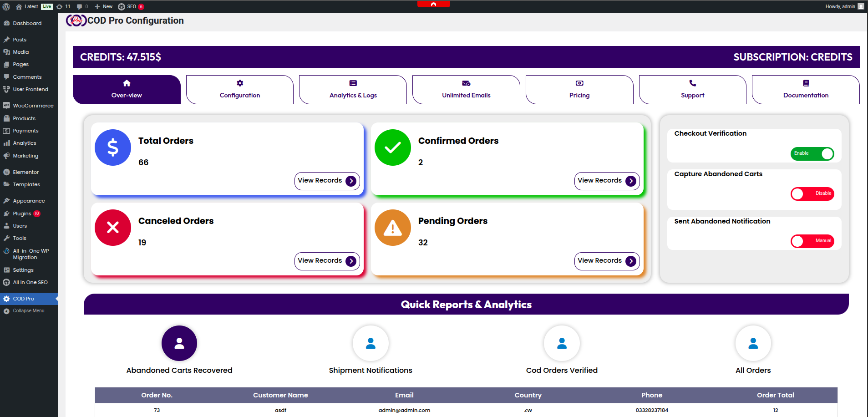Open Users in the sidebar

(x=29, y=226)
